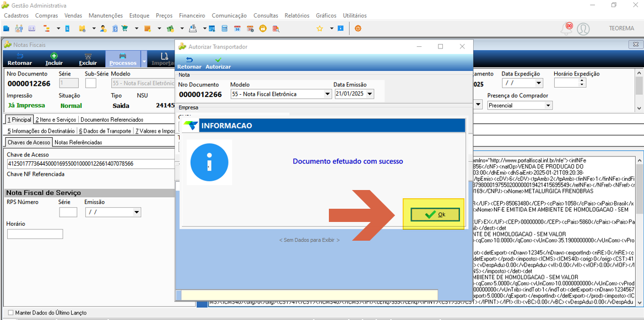Open the 5 Informações do Destinatário tab
This screenshot has width=644, height=320.
41,131
